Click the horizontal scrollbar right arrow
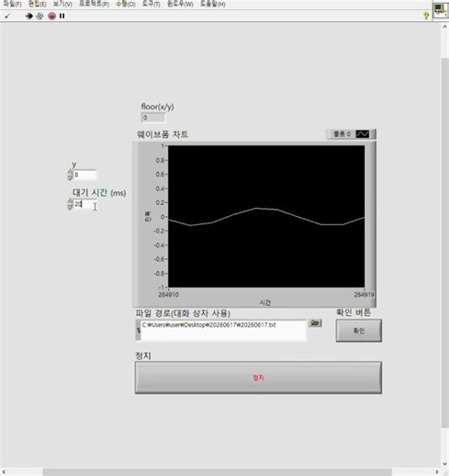This screenshot has height=476, width=449. click(436, 472)
